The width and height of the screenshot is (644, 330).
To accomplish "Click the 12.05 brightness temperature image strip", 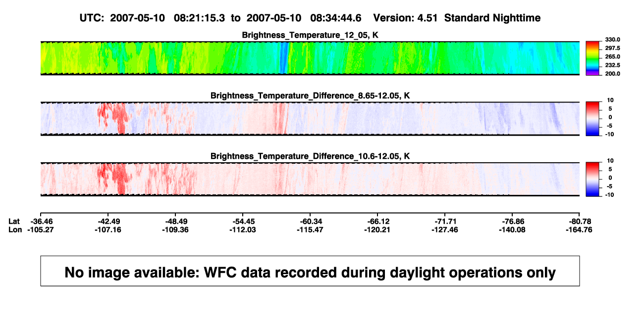I will coord(310,58).
